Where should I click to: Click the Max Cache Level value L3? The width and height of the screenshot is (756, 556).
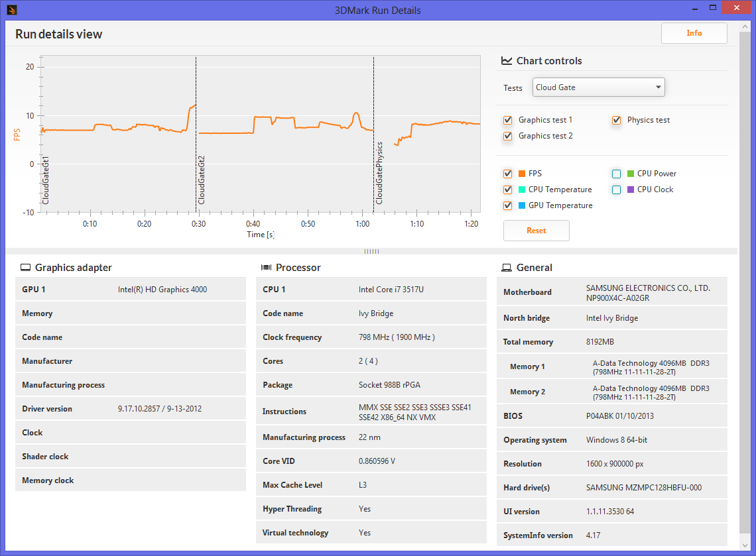[363, 484]
